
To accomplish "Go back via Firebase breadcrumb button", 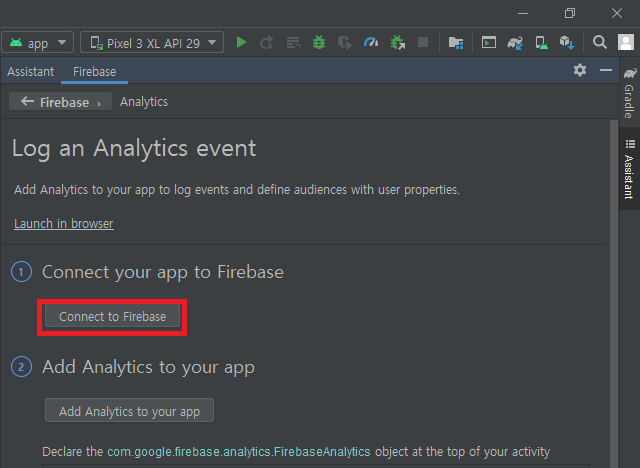I will 60,102.
